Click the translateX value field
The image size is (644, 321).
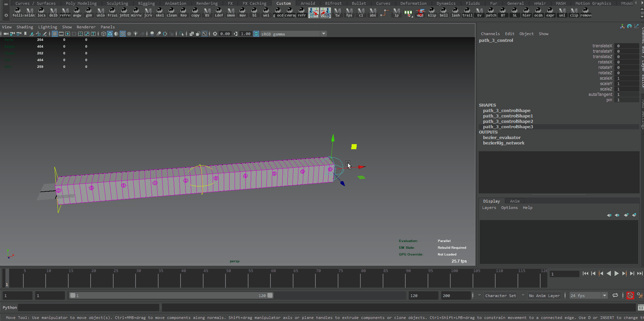pos(626,46)
